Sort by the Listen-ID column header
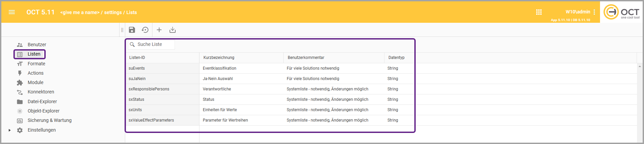The image size is (644, 144). pyautogui.click(x=137, y=58)
